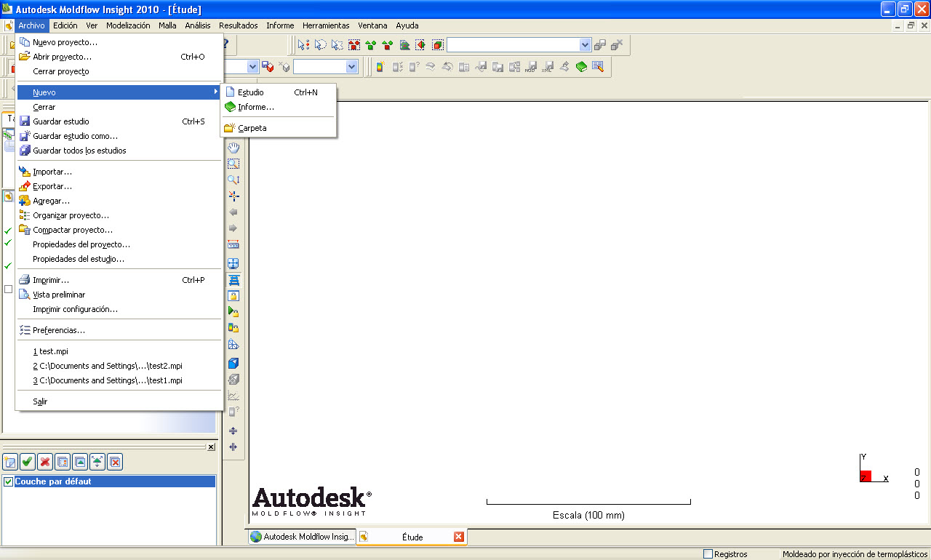Select Abrir proyecto... menu item
The image size is (931, 560).
[119, 57]
